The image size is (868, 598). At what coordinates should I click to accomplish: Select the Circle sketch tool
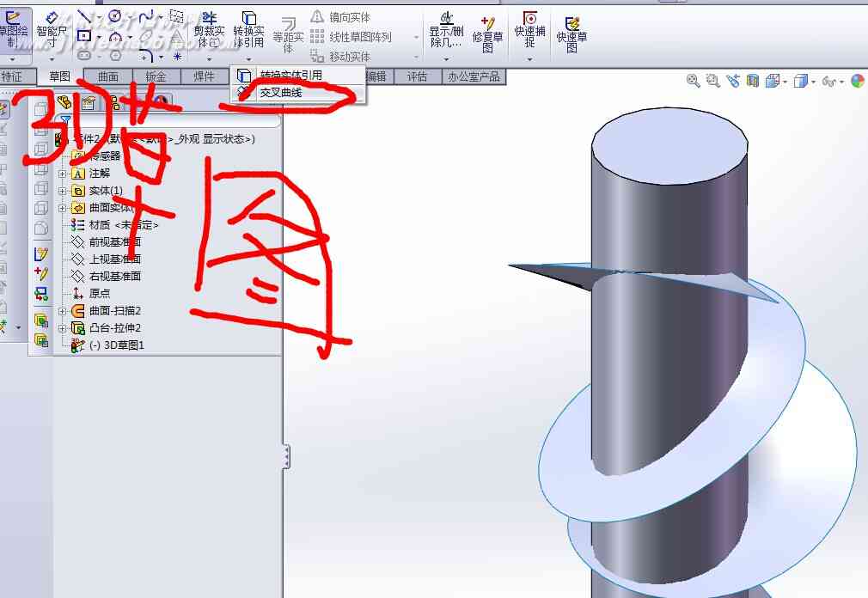(114, 16)
